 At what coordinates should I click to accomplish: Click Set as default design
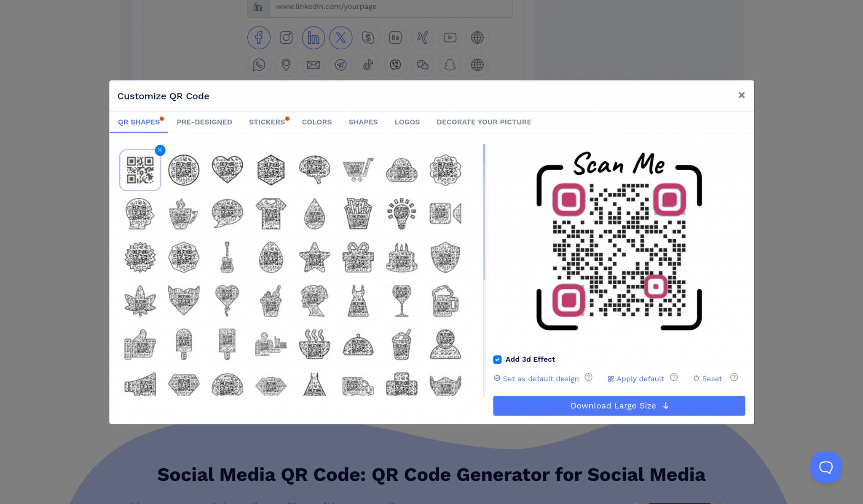(541, 379)
